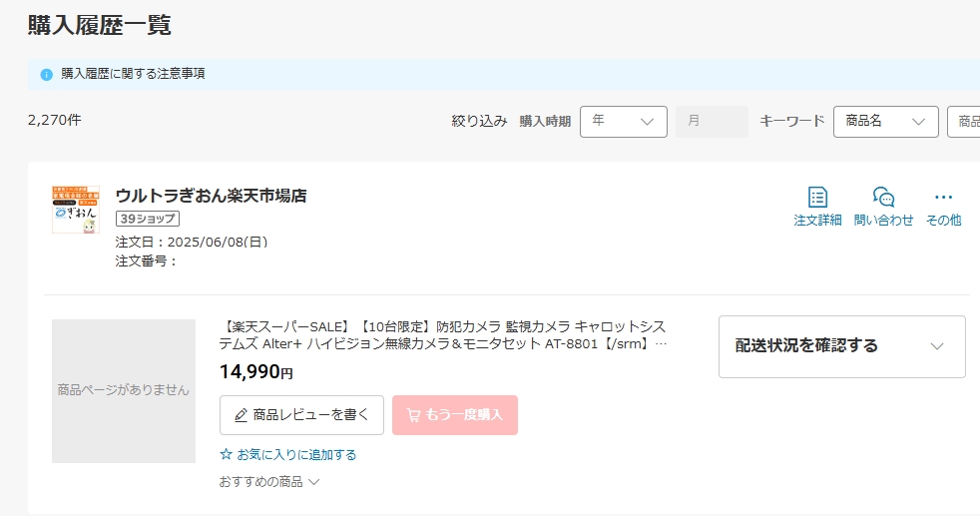
Task: Open the 問い合わせ inquiry chat icon
Action: click(884, 198)
